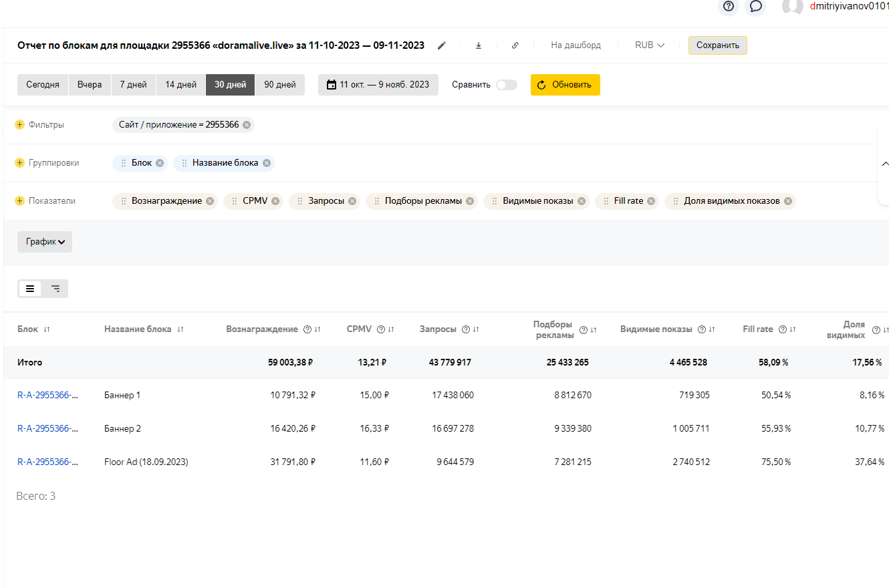Show Запросы column help tooltip
This screenshot has width=889, height=588.
click(466, 329)
